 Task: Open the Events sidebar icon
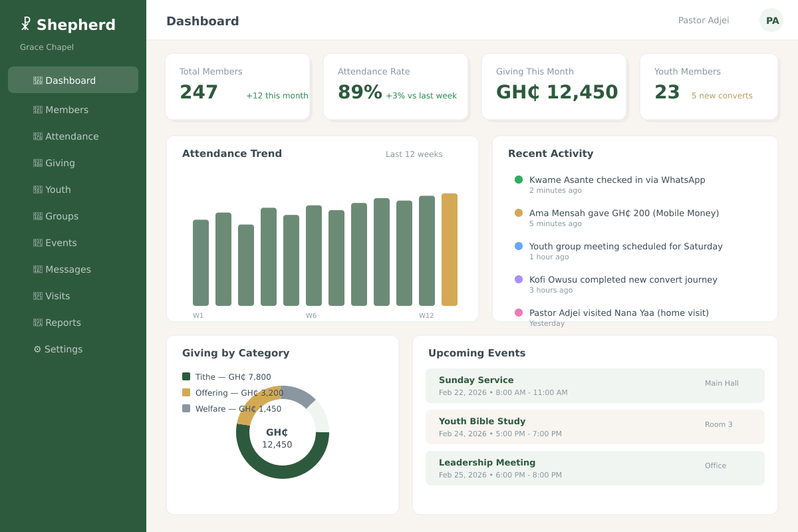pos(37,243)
